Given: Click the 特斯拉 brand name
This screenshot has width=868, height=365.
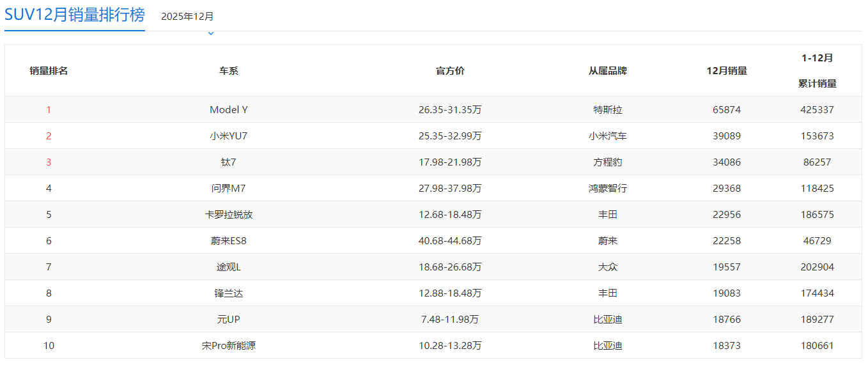Looking at the screenshot, I should pos(607,110).
